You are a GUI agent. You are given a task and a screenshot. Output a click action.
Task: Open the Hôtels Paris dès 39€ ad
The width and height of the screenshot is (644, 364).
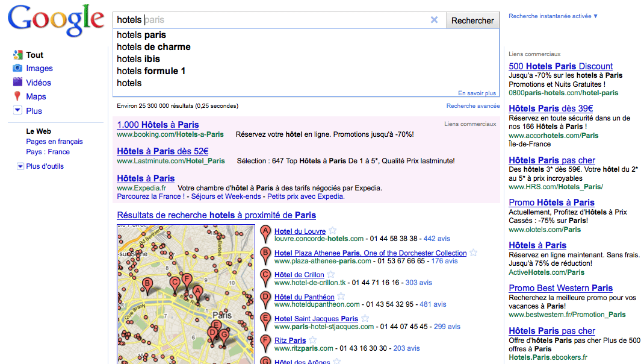click(x=551, y=108)
